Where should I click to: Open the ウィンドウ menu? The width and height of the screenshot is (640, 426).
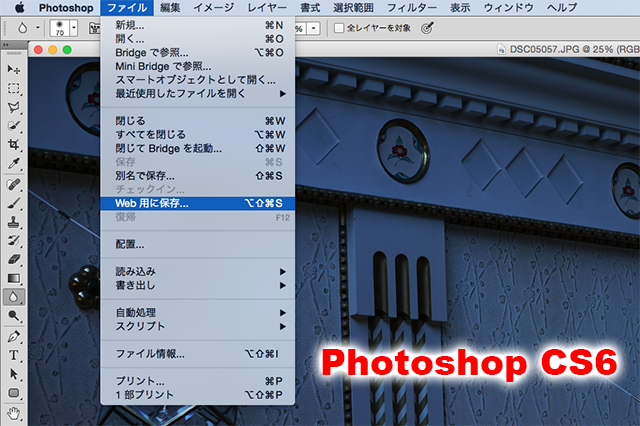click(x=509, y=7)
